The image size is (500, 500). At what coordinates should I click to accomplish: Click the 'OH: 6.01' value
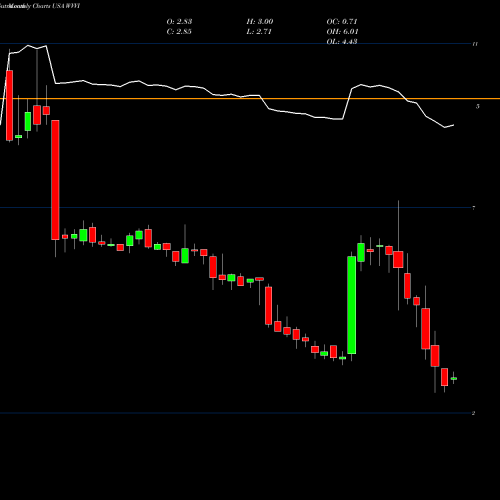[x=342, y=32]
